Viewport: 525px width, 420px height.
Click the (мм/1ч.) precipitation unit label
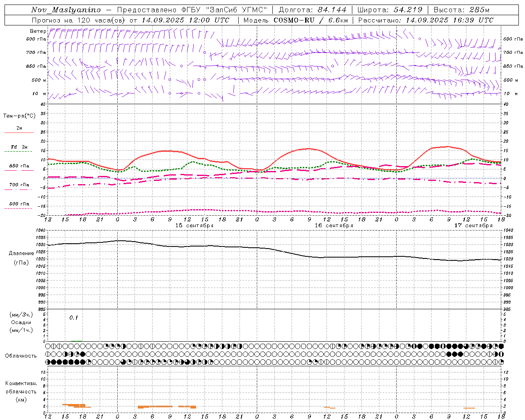[21, 330]
